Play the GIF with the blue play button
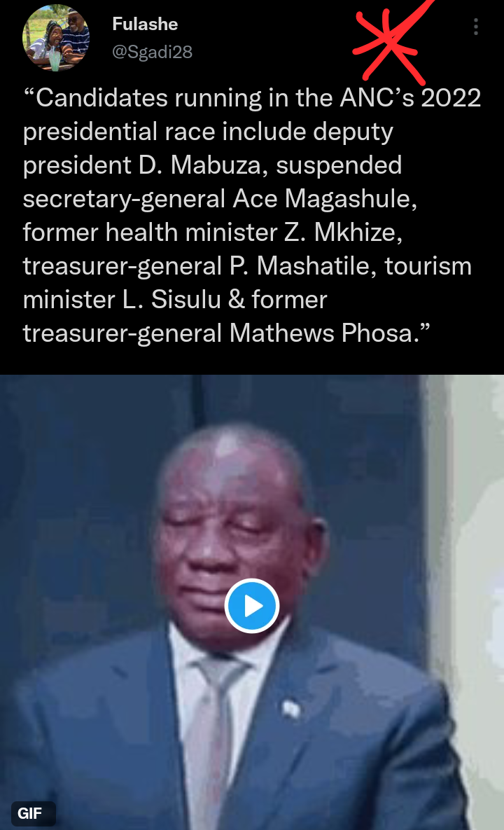 pyautogui.click(x=252, y=606)
